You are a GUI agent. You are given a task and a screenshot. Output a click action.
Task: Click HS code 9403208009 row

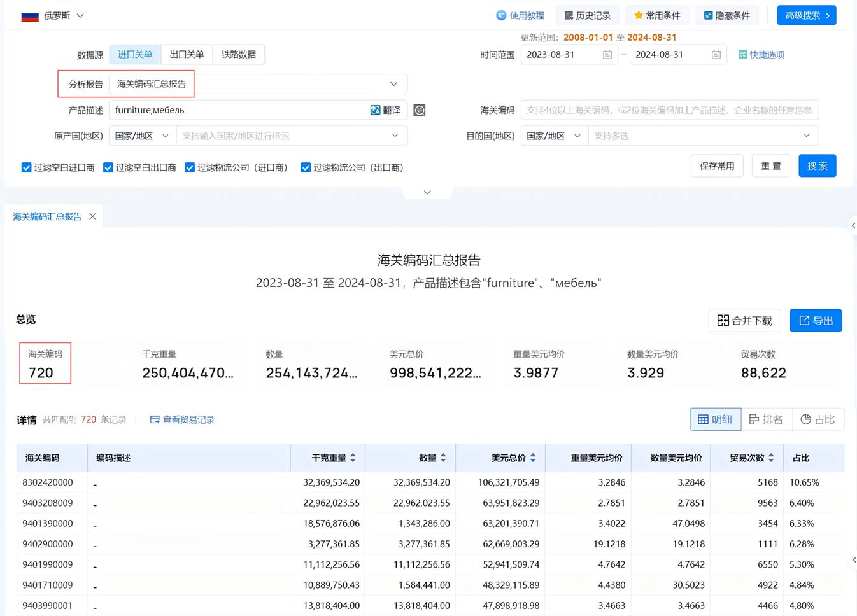click(x=430, y=503)
